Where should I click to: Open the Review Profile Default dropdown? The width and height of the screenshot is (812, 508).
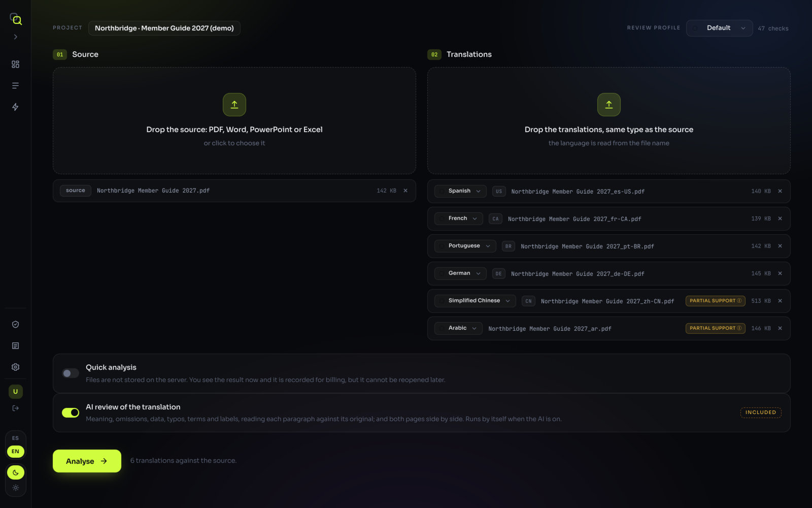click(720, 28)
